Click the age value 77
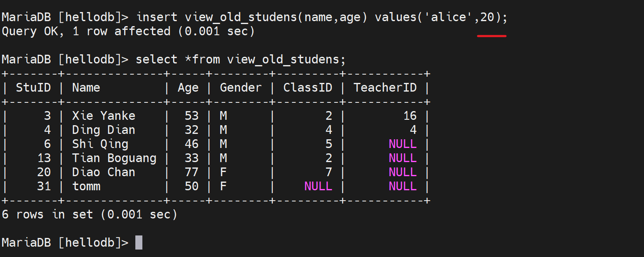The height and width of the screenshot is (257, 644). tap(192, 172)
